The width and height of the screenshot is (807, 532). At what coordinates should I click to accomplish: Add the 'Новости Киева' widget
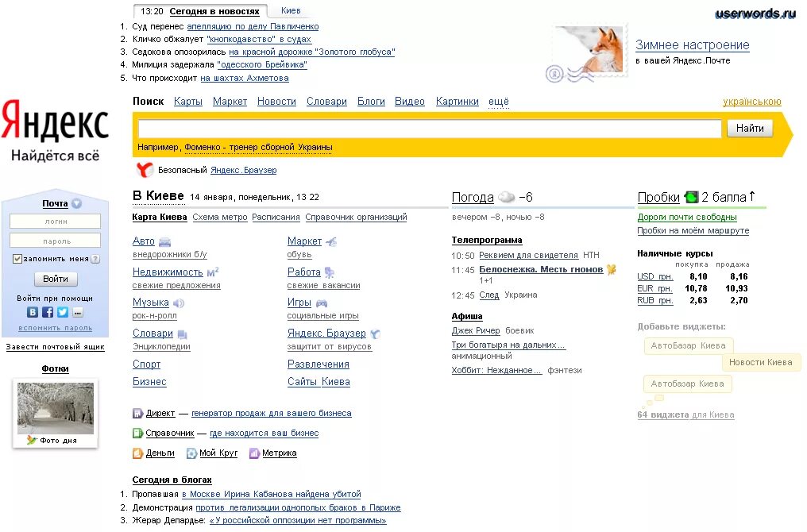pyautogui.click(x=761, y=362)
